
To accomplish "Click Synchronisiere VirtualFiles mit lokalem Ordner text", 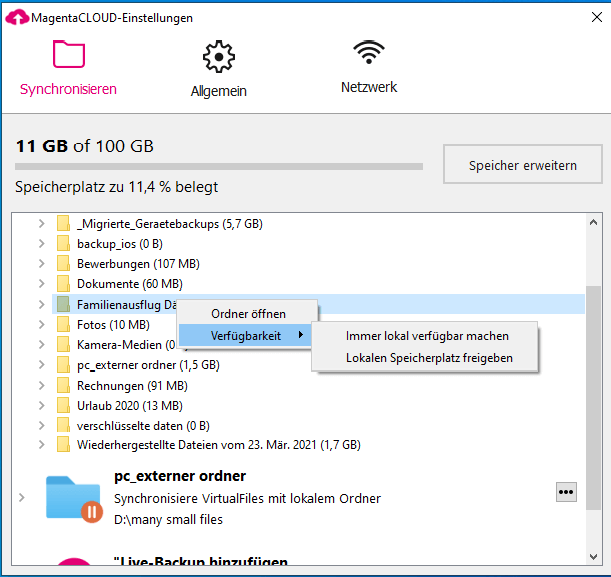I will (x=247, y=498).
